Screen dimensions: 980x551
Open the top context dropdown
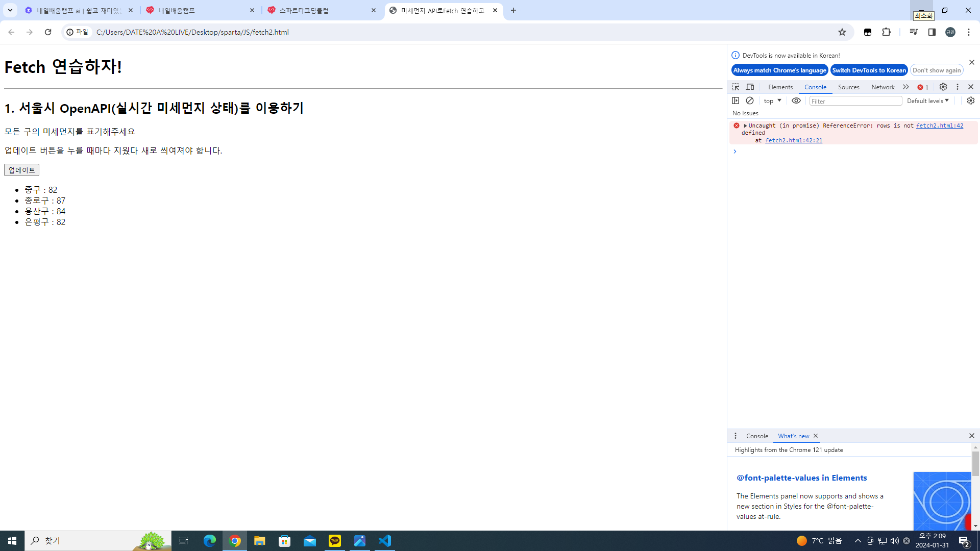click(x=772, y=101)
